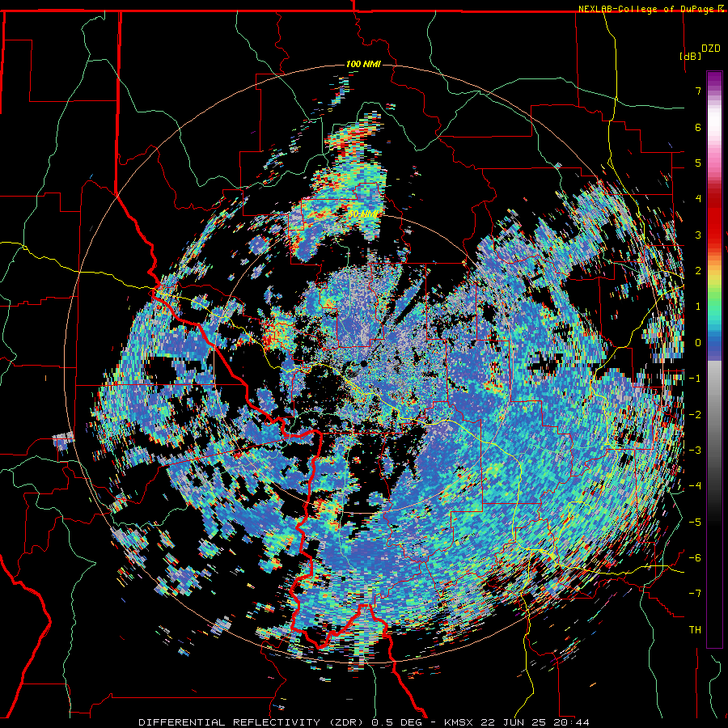This screenshot has width=728, height=728.
Task: Click the legend value -4
Action: pyautogui.click(x=695, y=486)
